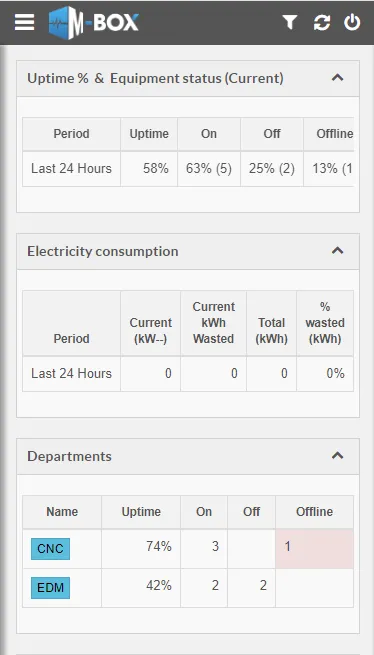This screenshot has height=655, width=374.
Task: Open the CNC department
Action: [x=51, y=549]
